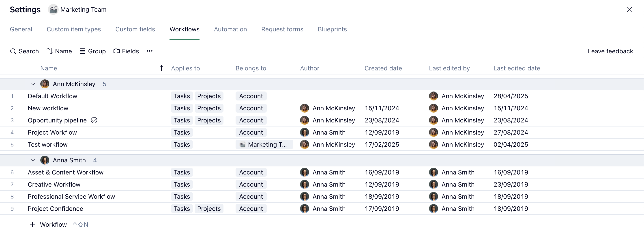Click the Leave feedback link
Image resolution: width=644 pixels, height=244 pixels.
[x=610, y=51]
